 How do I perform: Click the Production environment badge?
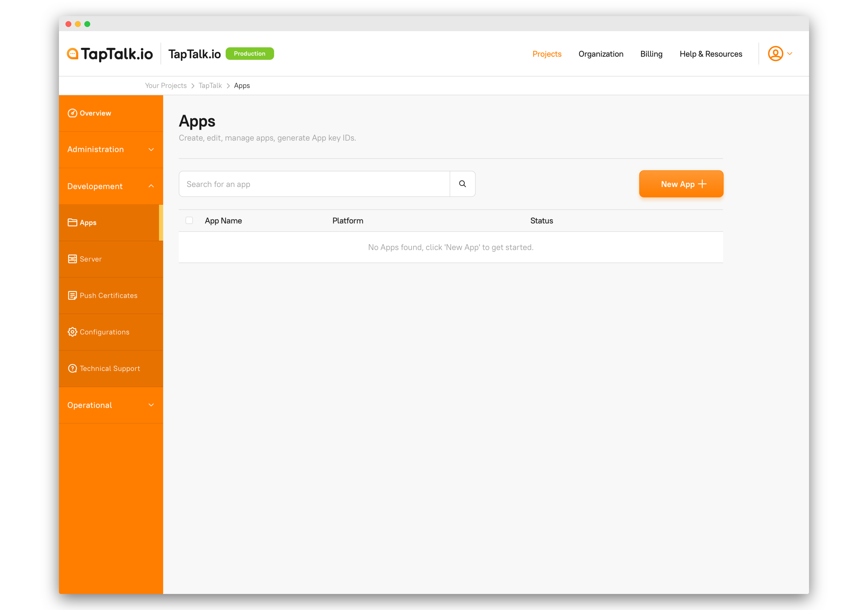coord(250,54)
